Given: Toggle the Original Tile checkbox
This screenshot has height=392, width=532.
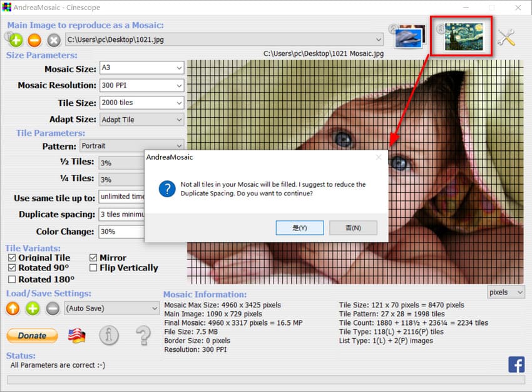Looking at the screenshot, I should [x=12, y=257].
